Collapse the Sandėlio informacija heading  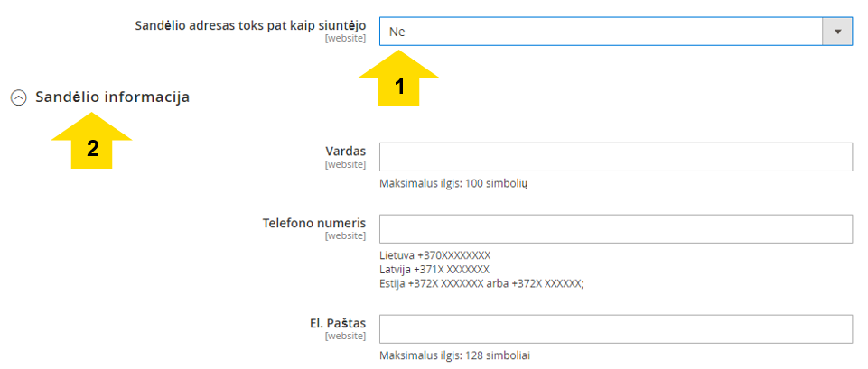point(112,97)
